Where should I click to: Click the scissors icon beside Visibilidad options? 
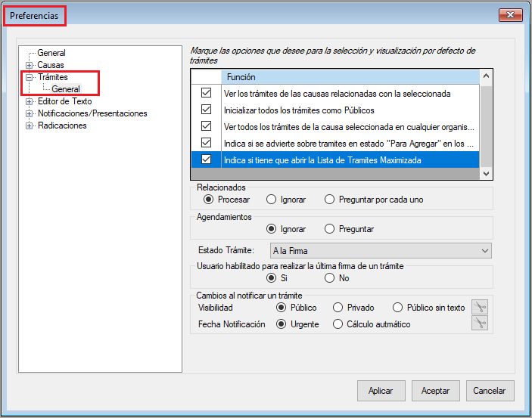(478, 308)
